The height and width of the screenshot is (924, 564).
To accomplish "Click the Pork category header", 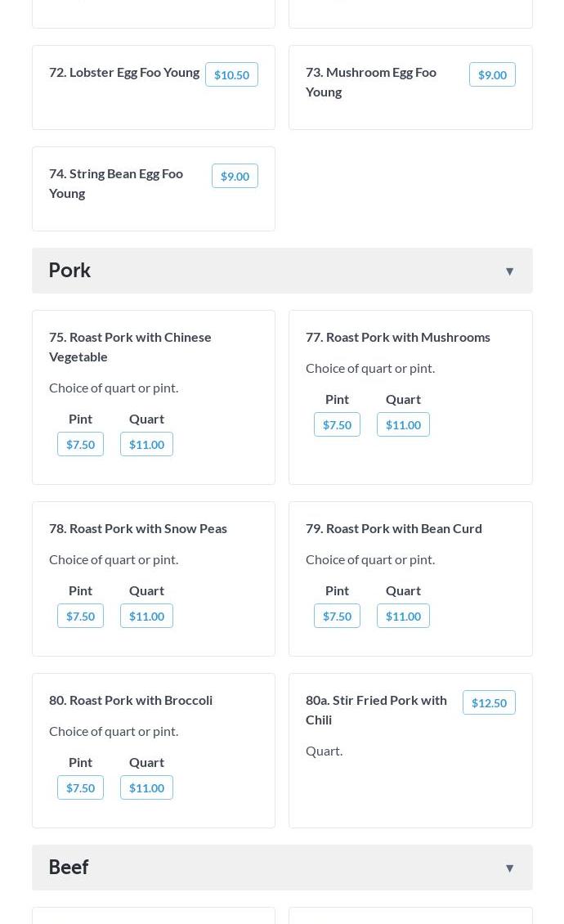I will point(70,271).
